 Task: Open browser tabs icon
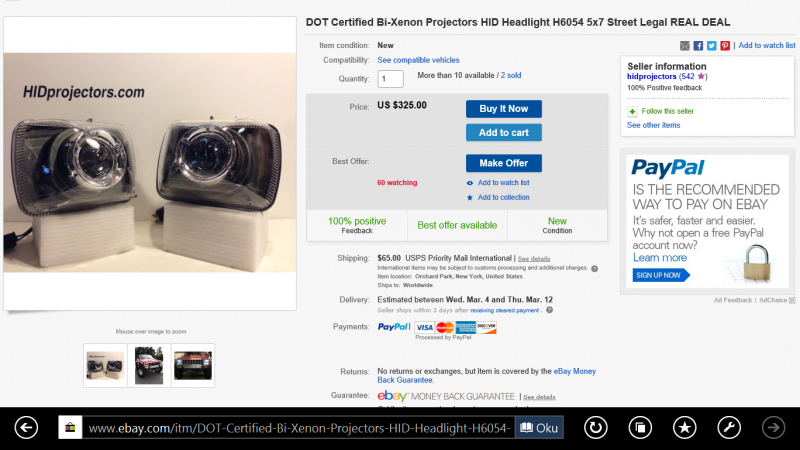pos(640,428)
